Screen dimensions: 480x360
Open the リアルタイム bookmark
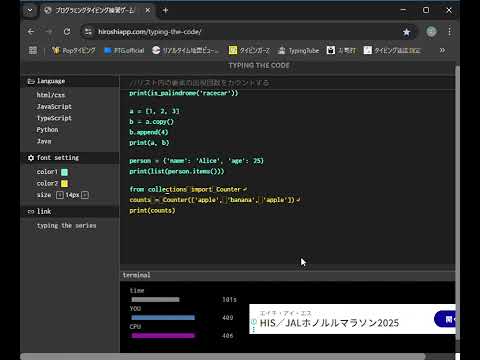[x=186, y=50]
